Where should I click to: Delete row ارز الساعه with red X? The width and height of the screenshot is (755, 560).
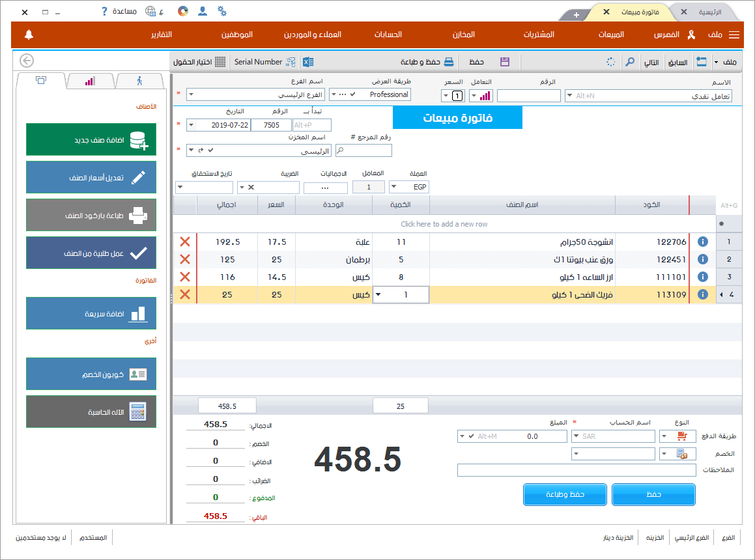185,277
